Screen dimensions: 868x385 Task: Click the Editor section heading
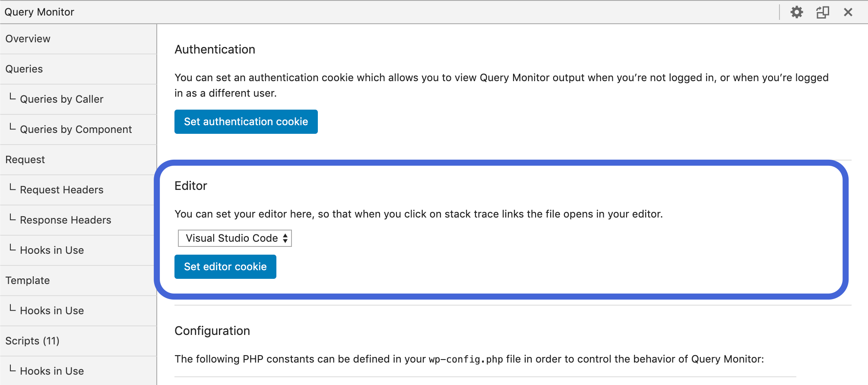(x=191, y=186)
